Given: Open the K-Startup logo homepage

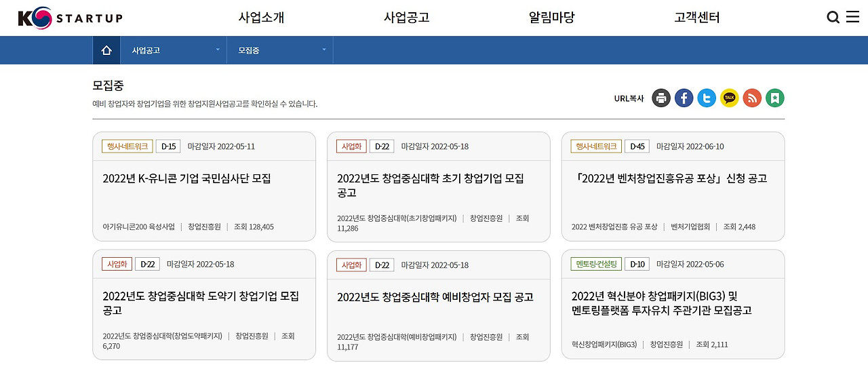Looking at the screenshot, I should click(x=70, y=18).
